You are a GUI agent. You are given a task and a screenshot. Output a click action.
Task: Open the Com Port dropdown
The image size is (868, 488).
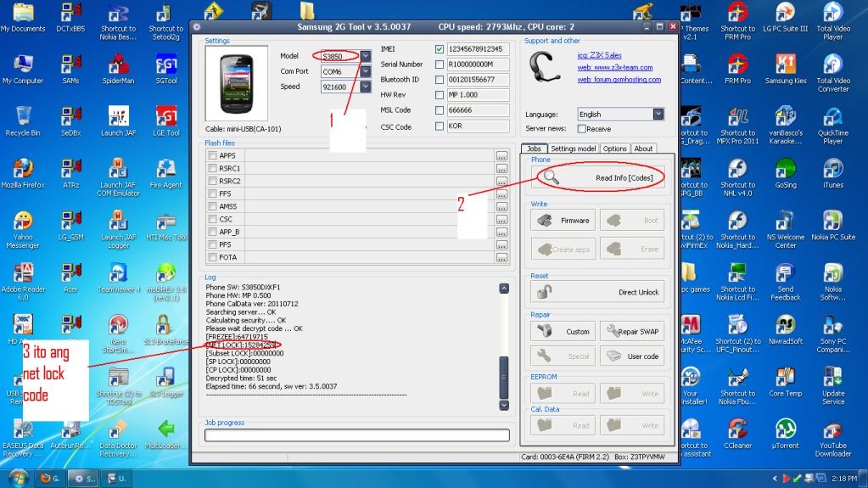[x=366, y=71]
